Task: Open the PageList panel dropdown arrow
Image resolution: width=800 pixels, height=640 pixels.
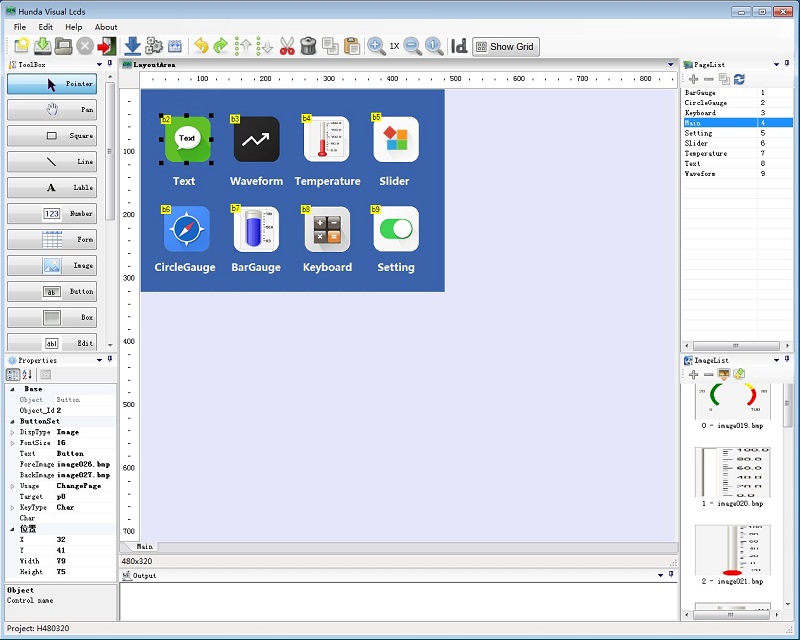Action: 774,64
